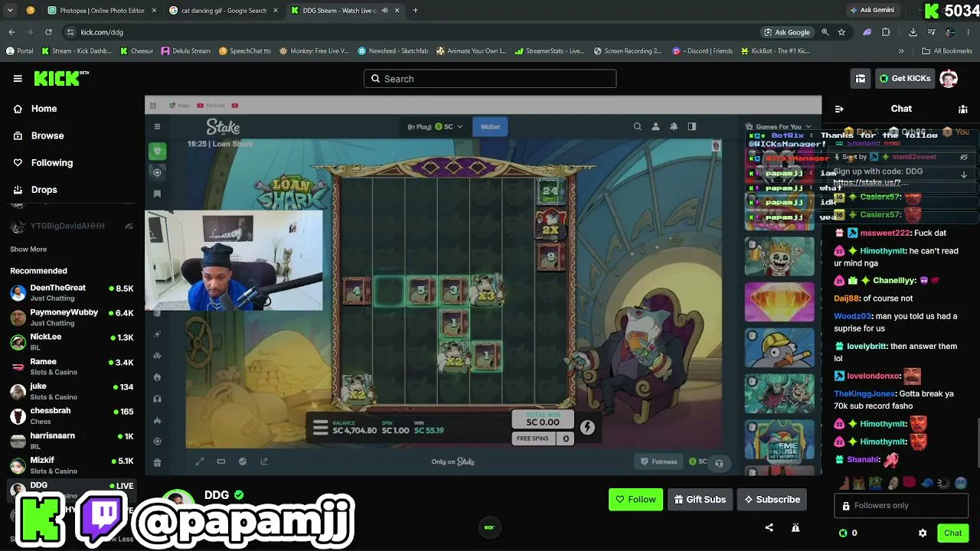The image size is (980, 551).
Task: Open the stake.us link in pinned message
Action: [871, 182]
